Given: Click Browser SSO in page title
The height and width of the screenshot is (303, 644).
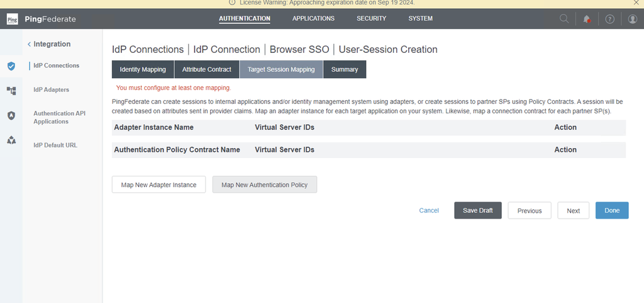Looking at the screenshot, I should (x=299, y=50).
